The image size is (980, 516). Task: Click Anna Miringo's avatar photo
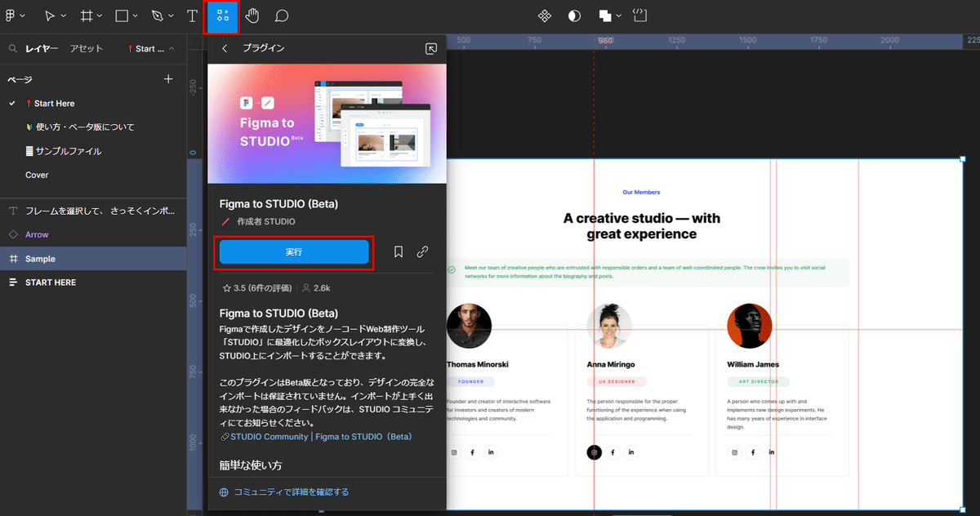609,327
